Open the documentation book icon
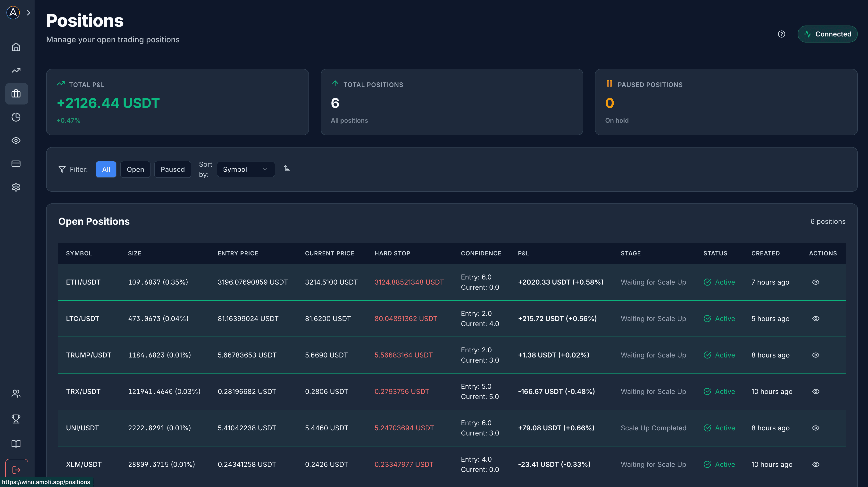 [x=16, y=444]
